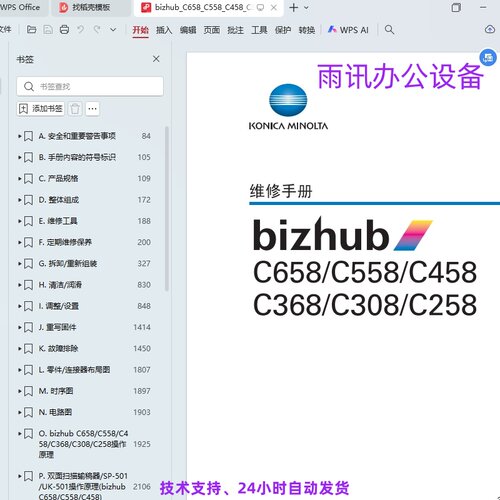Go to bookmark J. 重写固件
500x500 pixels.
tap(57, 327)
